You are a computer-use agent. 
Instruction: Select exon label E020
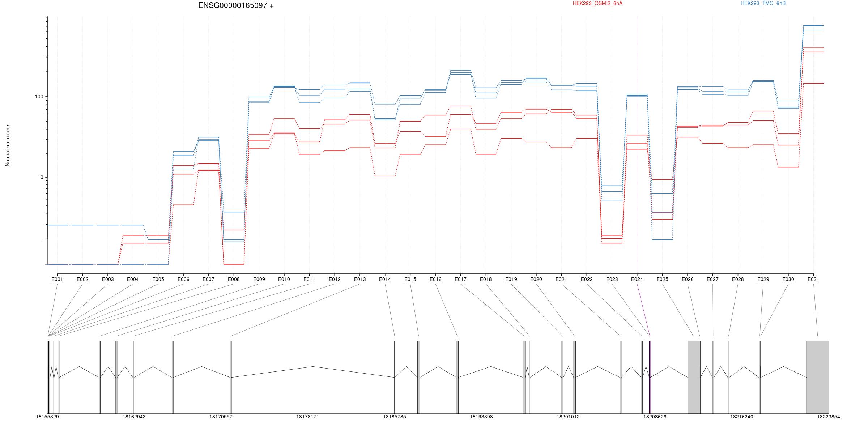tap(536, 279)
